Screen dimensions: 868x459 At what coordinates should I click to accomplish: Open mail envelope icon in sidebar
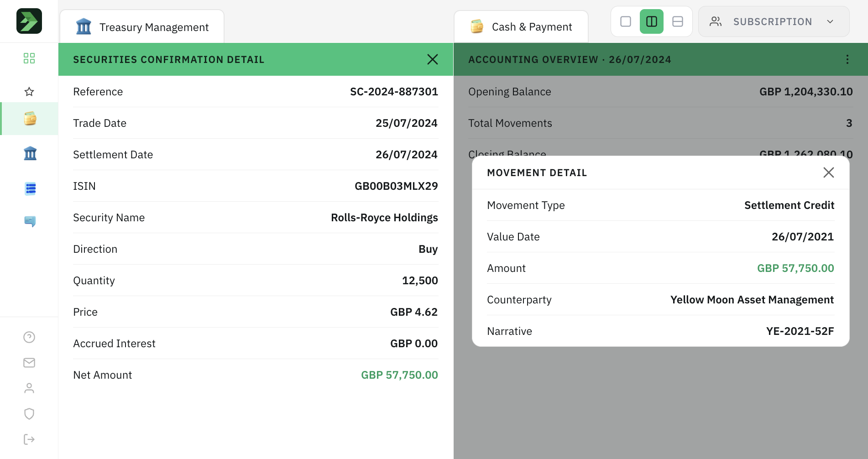click(x=29, y=363)
